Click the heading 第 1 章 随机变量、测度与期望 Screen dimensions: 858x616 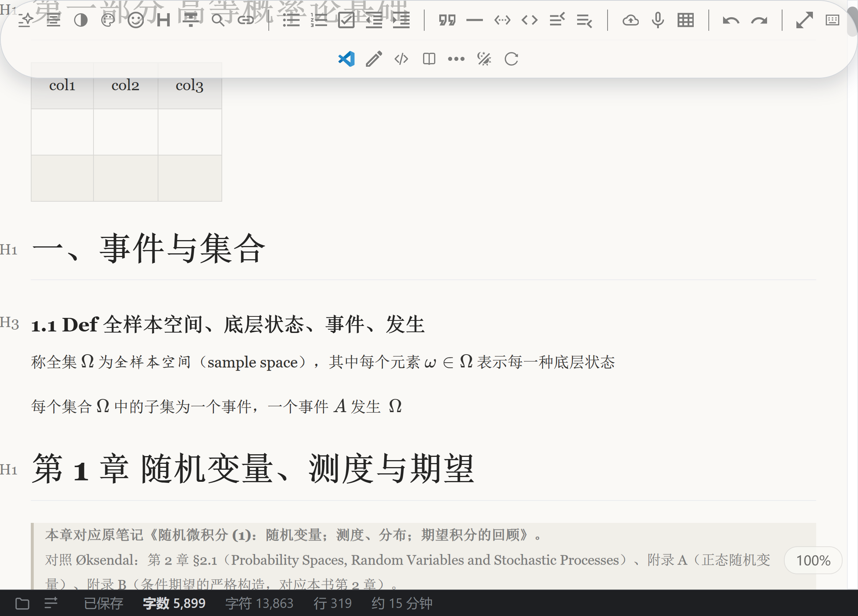(253, 469)
